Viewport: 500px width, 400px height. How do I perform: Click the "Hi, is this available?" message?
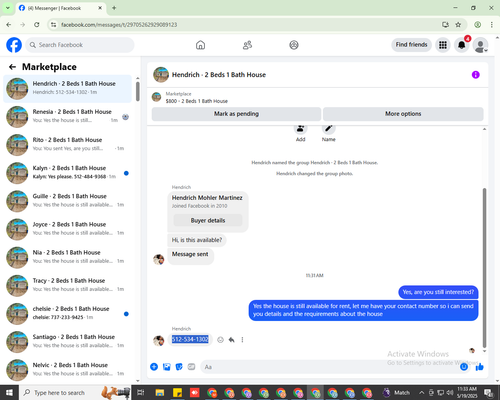click(x=197, y=240)
